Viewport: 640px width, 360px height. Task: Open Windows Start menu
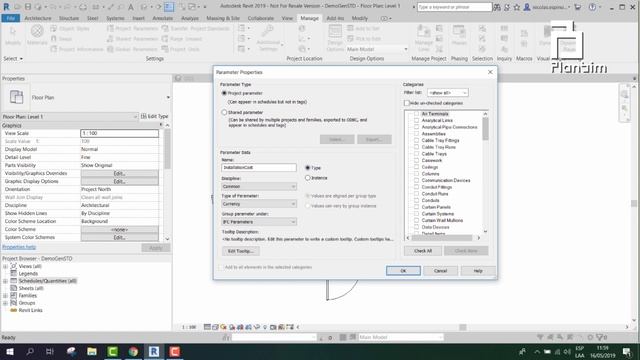(x=9, y=351)
